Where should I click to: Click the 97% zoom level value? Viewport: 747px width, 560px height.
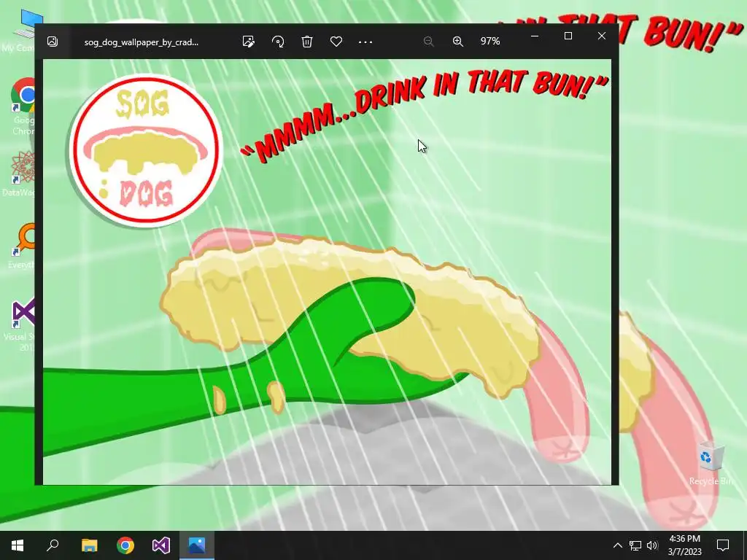(x=490, y=42)
